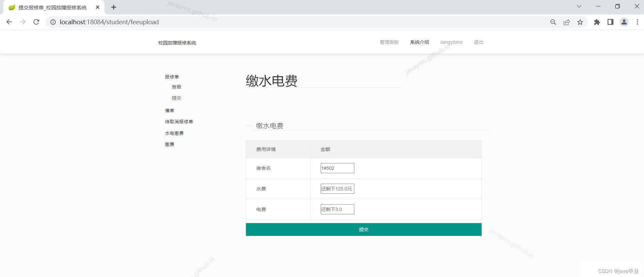Open 水电缴费 in the sidebar
The width and height of the screenshot is (644, 277).
point(174,133)
